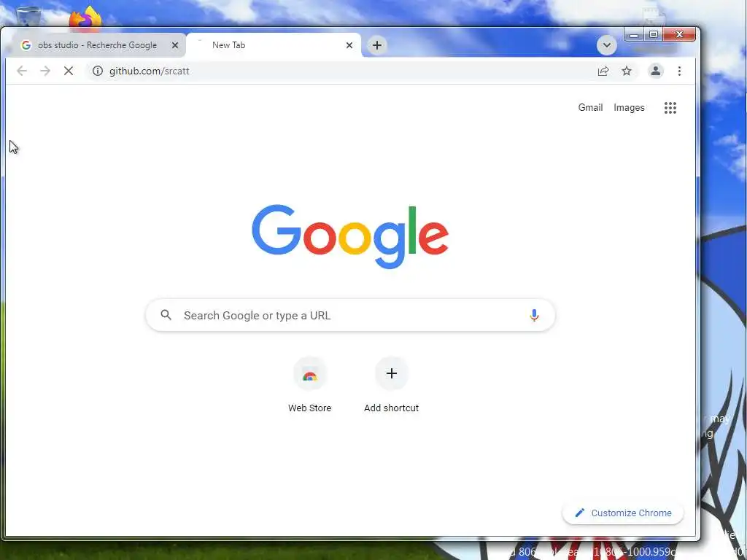The height and width of the screenshot is (560, 747).
Task: View site information icon in address bar
Action: [x=98, y=71]
